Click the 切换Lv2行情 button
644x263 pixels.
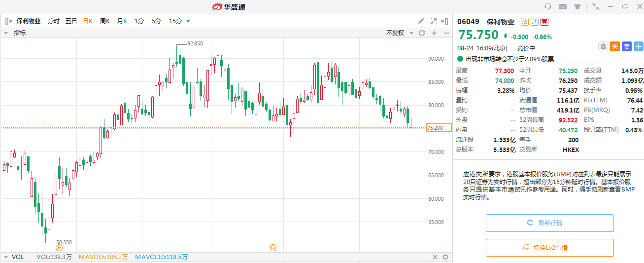[x=549, y=248]
